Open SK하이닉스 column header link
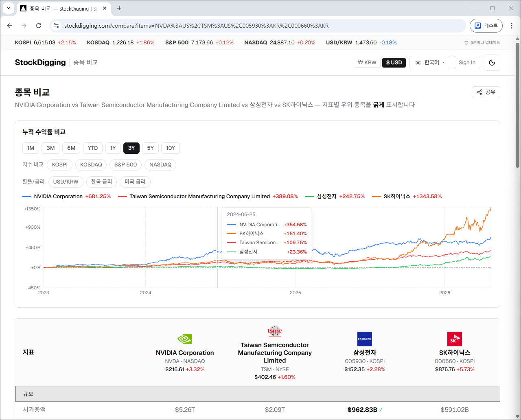This screenshot has width=521, height=420. 455,352
